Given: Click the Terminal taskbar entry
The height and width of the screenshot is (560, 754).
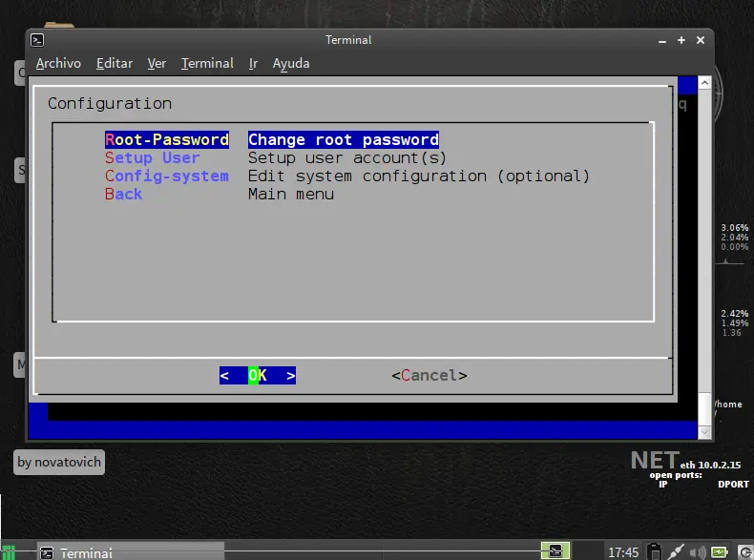Looking at the screenshot, I should [131, 553].
